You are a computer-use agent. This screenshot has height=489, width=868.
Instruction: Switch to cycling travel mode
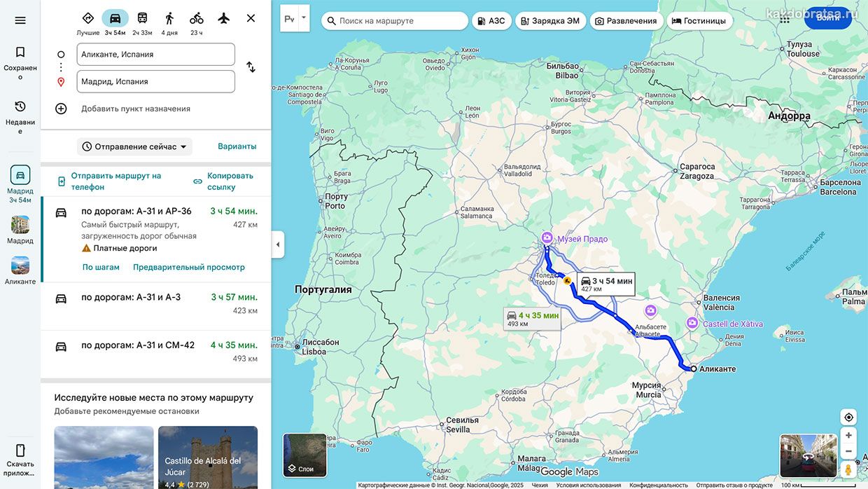(197, 18)
